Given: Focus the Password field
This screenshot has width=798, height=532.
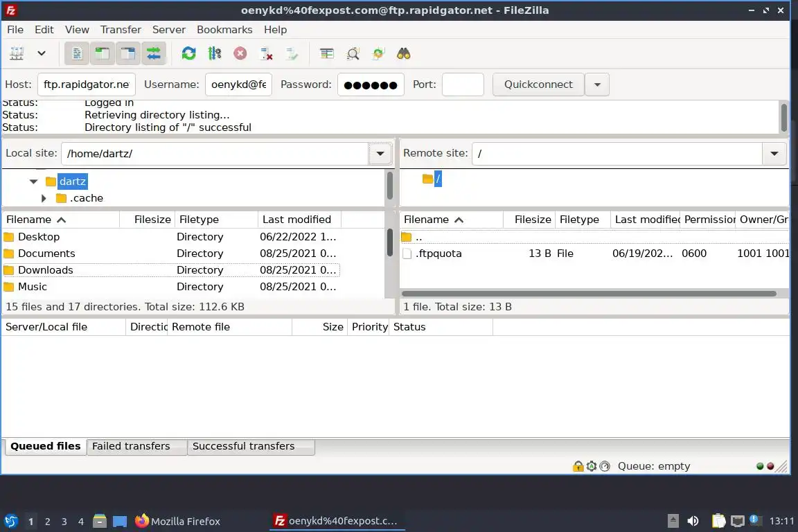Looking at the screenshot, I should [x=371, y=85].
